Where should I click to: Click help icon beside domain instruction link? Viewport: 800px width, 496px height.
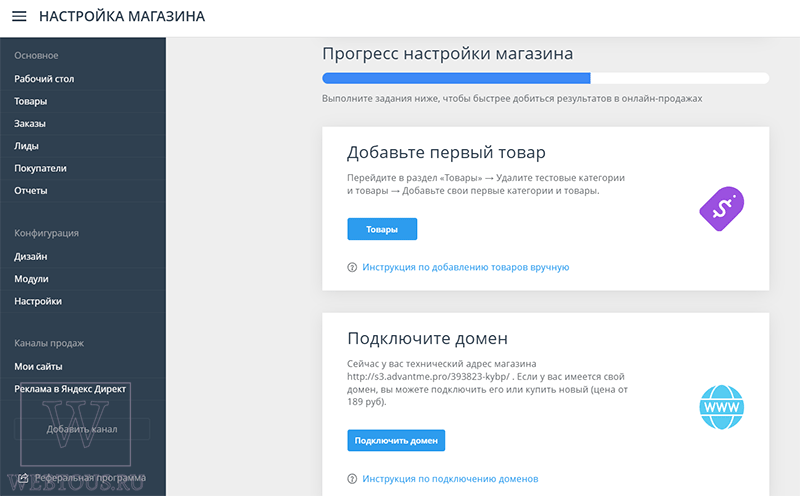(352, 479)
